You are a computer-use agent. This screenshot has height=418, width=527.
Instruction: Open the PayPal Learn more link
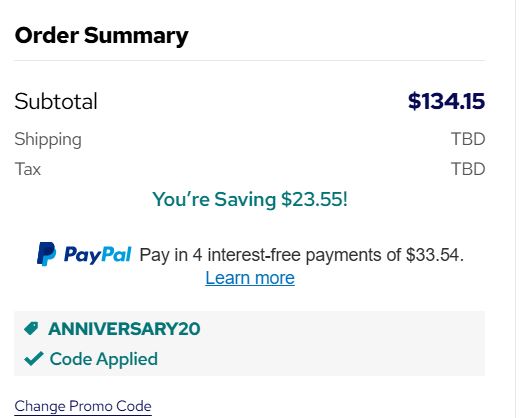250,278
